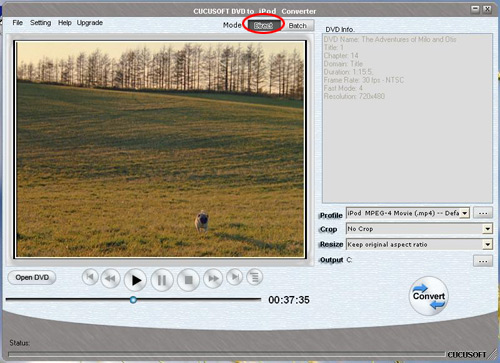Start playback with the Play button
This screenshot has width=500, height=363.
(135, 280)
